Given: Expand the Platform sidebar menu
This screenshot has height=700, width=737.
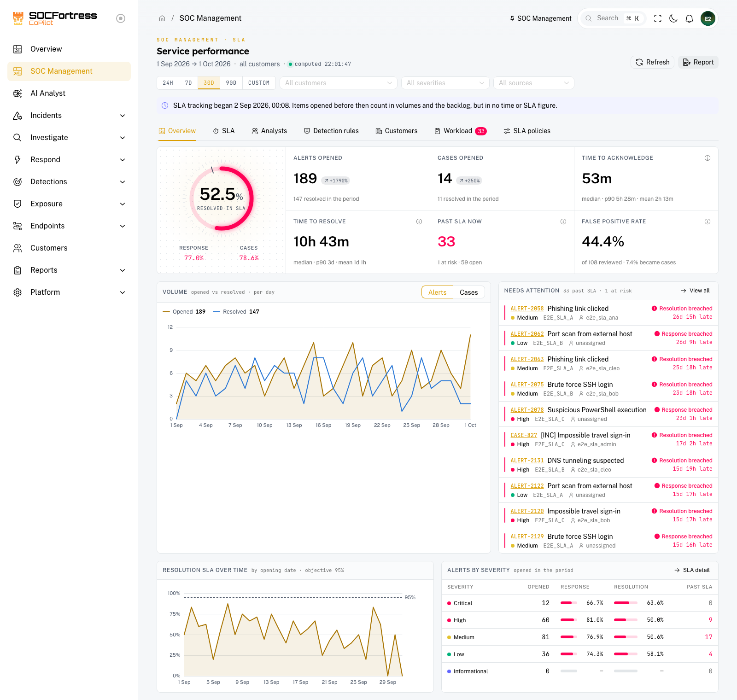Looking at the screenshot, I should pyautogui.click(x=69, y=292).
